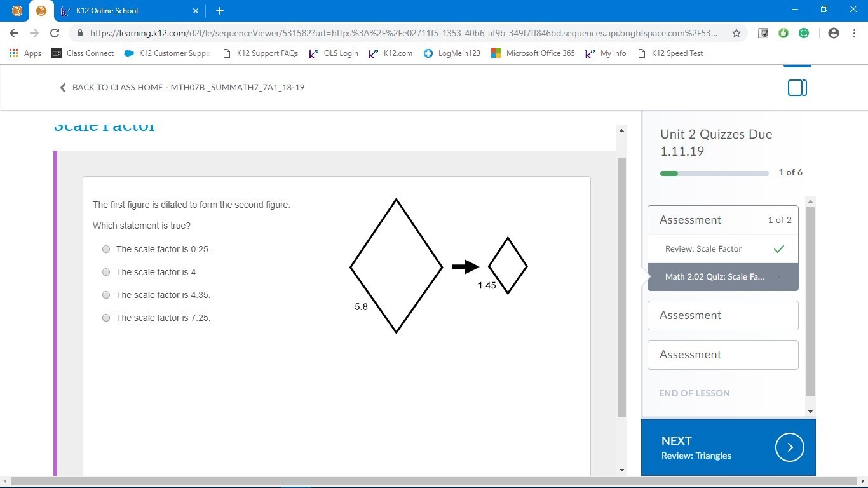This screenshot has width=868, height=488.
Task: Click the sidebar vertical scrollbar thumb
Action: click(x=810, y=301)
